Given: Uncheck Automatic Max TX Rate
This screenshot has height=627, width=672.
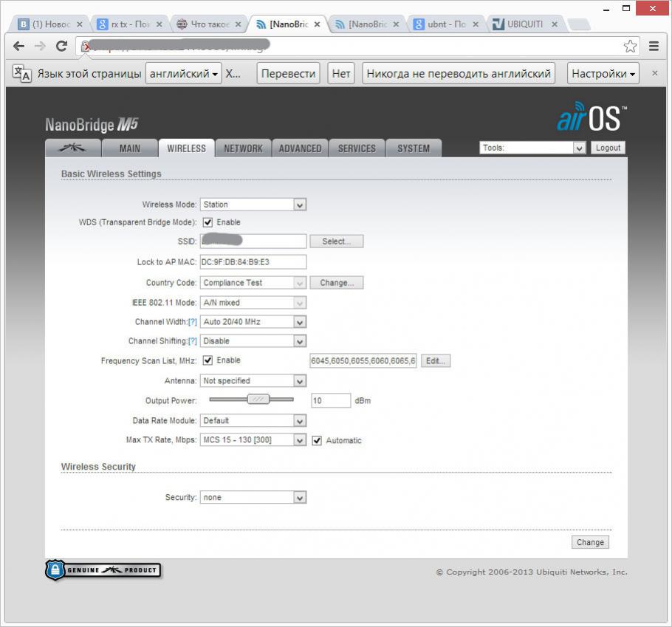Looking at the screenshot, I should point(318,440).
